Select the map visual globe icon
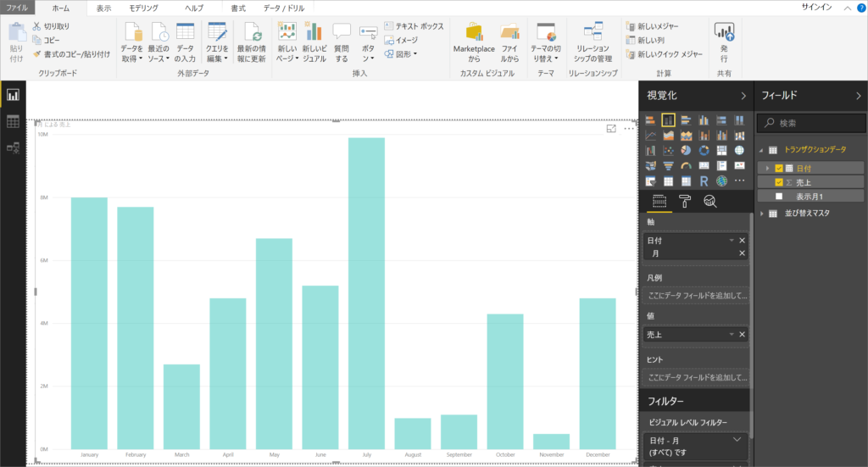868x467 pixels. (x=739, y=151)
